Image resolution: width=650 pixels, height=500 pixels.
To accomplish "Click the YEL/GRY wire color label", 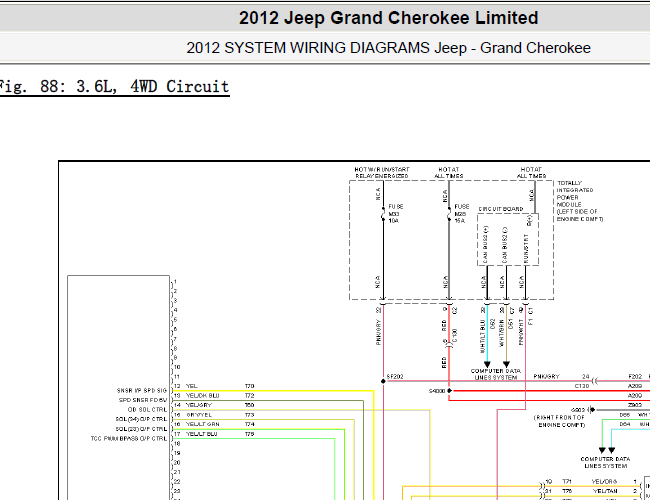I will click(199, 405).
